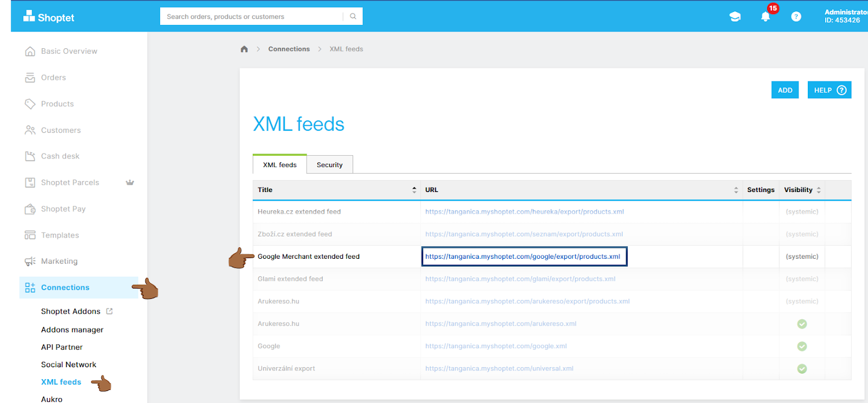868x403 pixels.
Task: Click the Connections grid icon
Action: [30, 287]
